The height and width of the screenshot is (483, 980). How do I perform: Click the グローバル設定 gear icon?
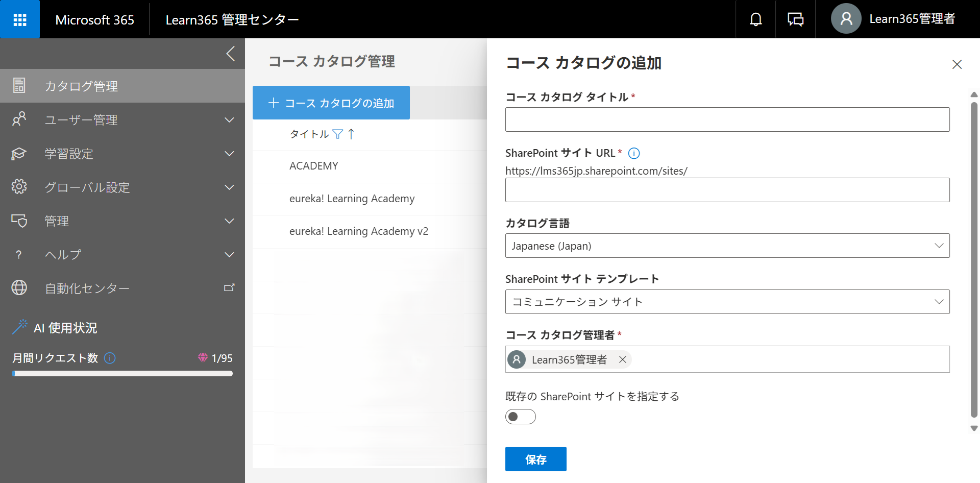[19, 187]
